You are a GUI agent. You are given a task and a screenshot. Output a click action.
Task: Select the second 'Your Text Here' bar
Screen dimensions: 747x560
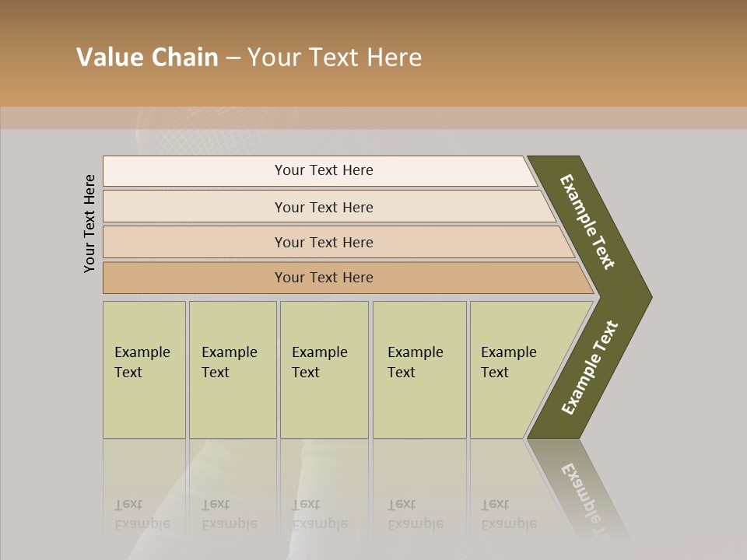330,206
